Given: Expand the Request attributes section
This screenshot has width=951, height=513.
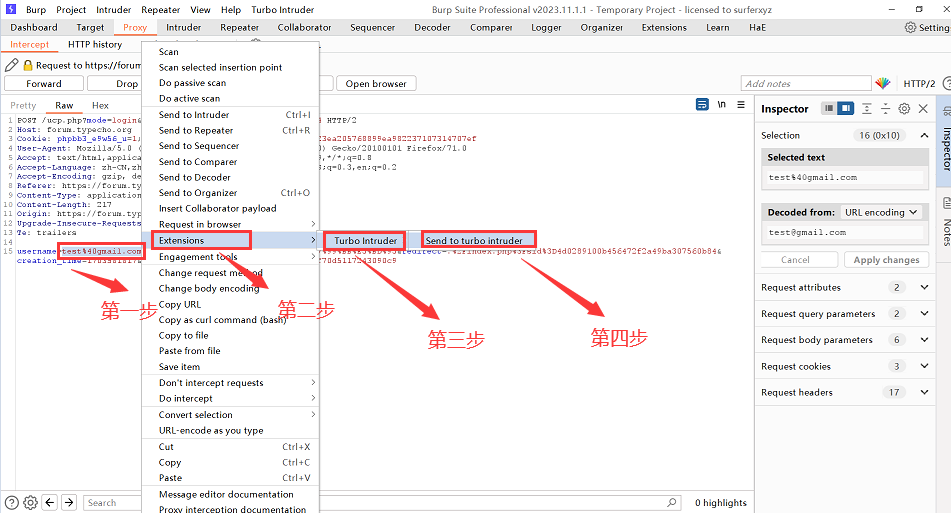Looking at the screenshot, I should [x=924, y=287].
